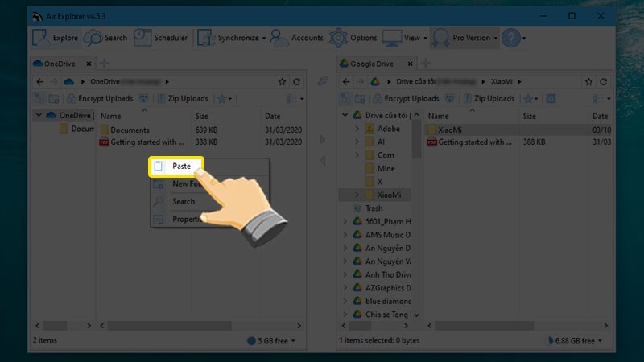Image resolution: width=644 pixels, height=362 pixels.
Task: Add a new tab beside OneDrive
Action: [x=105, y=64]
